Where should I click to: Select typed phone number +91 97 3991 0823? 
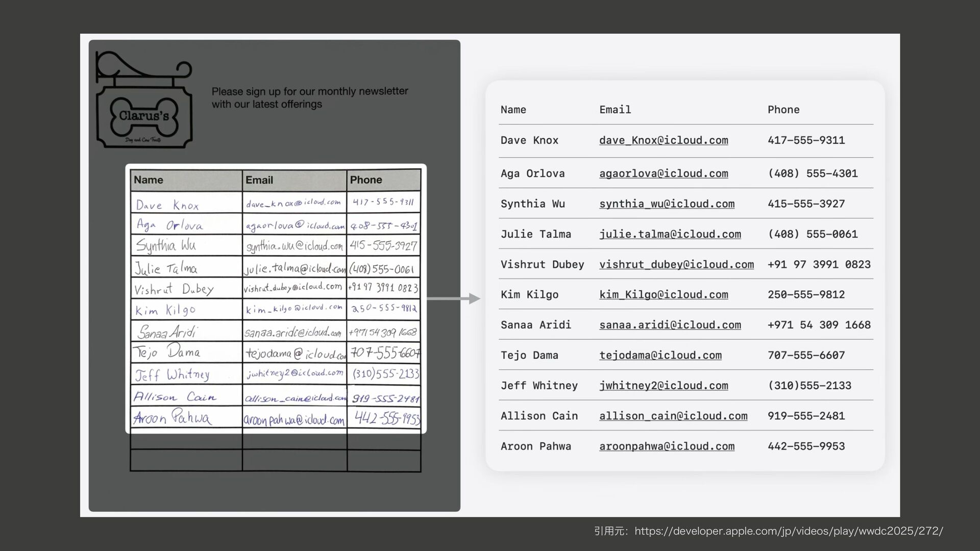(x=819, y=264)
